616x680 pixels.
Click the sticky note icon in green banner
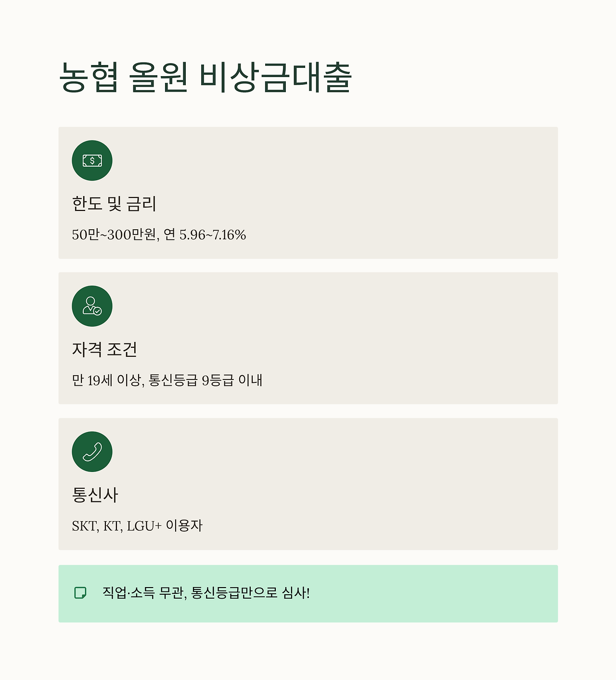click(x=80, y=593)
